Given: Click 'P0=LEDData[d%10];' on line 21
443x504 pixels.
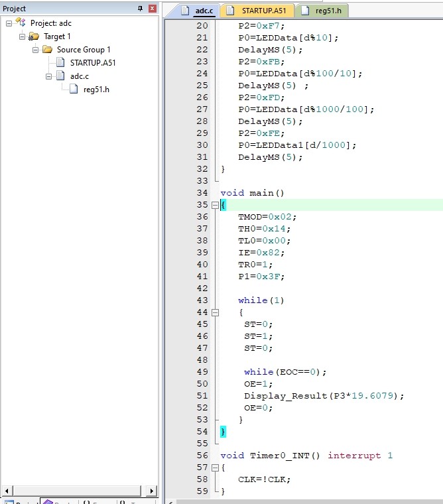Looking at the screenshot, I should click(x=288, y=38).
